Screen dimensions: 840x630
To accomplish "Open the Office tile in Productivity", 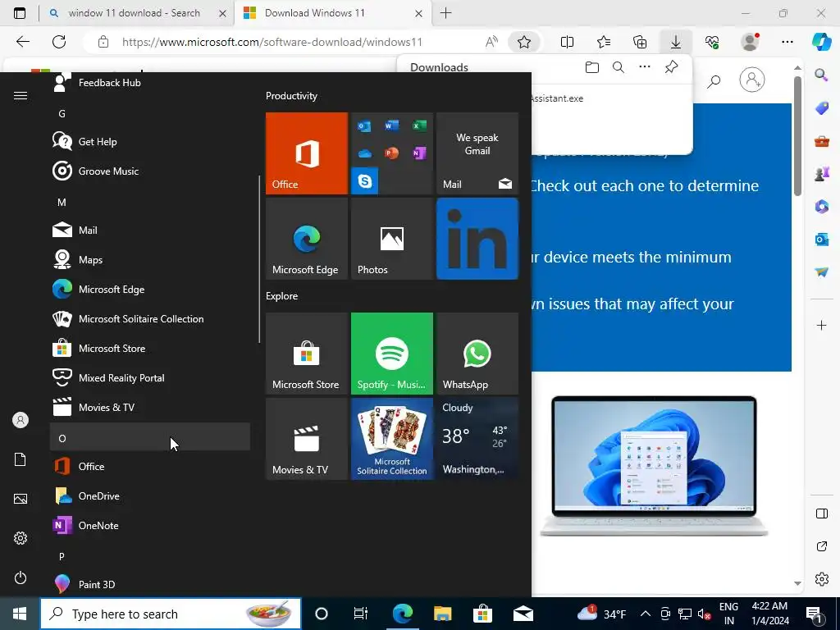I will (307, 153).
